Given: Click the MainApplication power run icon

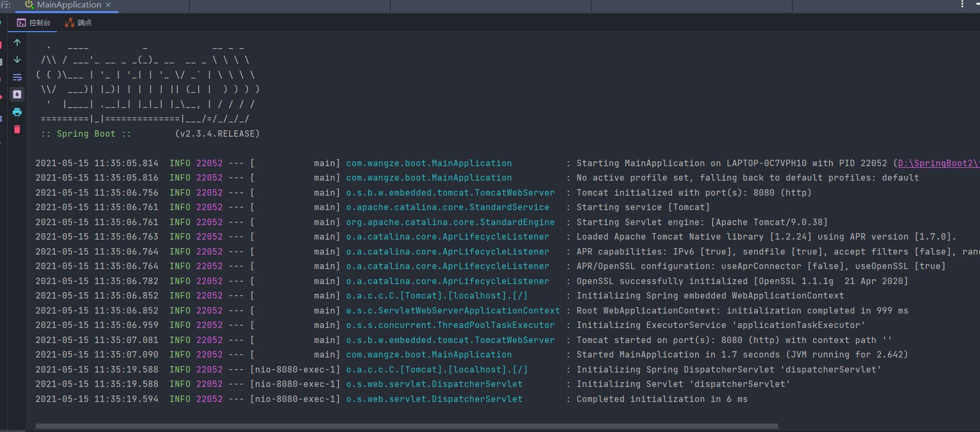Looking at the screenshot, I should pos(29,5).
